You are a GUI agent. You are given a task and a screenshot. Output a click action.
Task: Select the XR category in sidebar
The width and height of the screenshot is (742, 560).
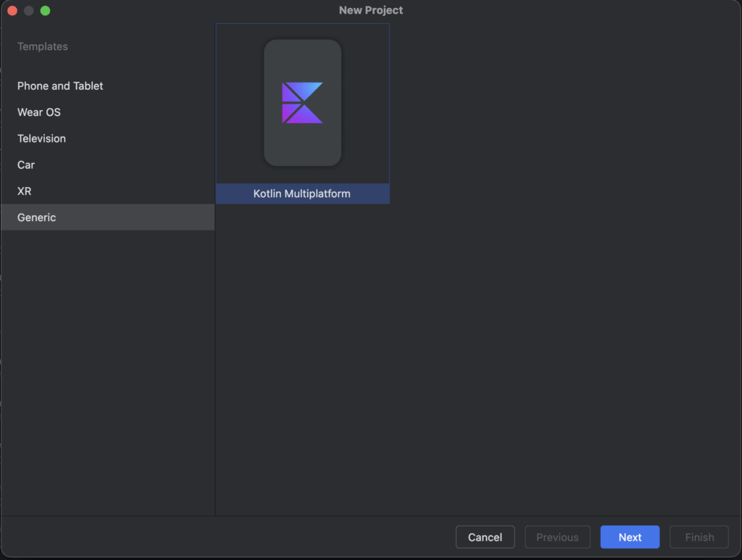(x=25, y=191)
